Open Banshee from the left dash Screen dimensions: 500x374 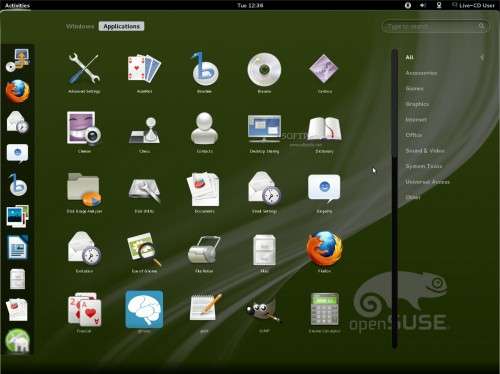pyautogui.click(x=18, y=184)
